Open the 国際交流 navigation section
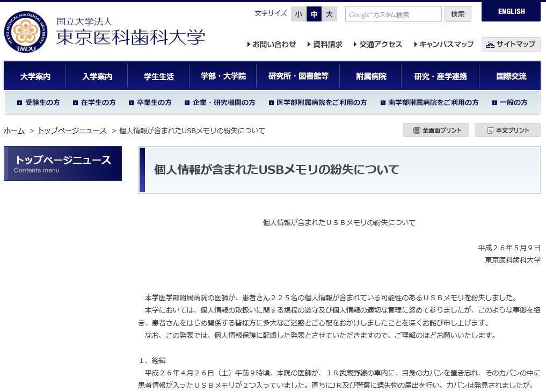This screenshot has width=546, height=392. [x=511, y=76]
